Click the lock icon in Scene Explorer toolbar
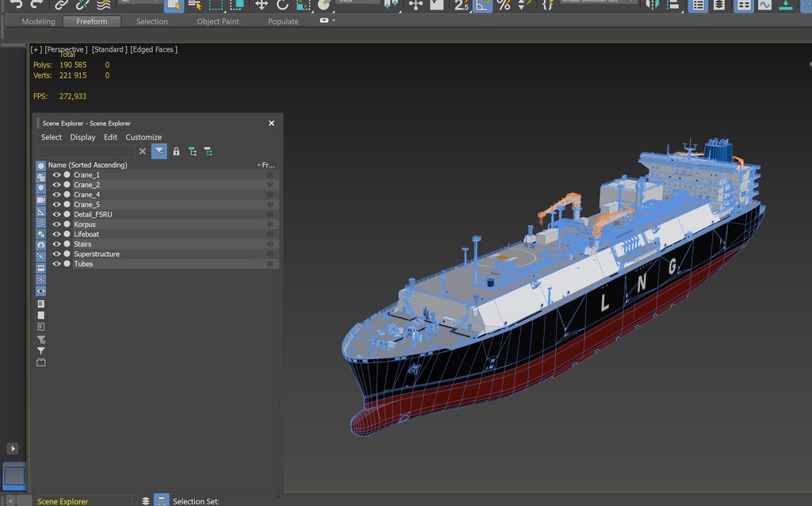This screenshot has height=506, width=812. (x=176, y=151)
